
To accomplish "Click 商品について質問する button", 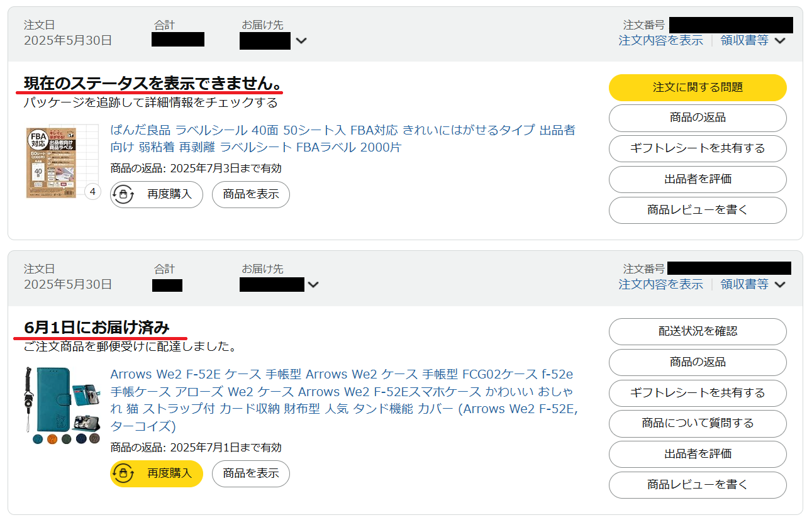I will click(698, 423).
